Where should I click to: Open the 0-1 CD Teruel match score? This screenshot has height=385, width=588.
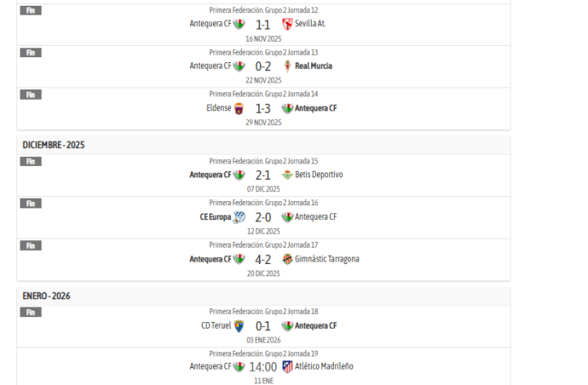[263, 326]
